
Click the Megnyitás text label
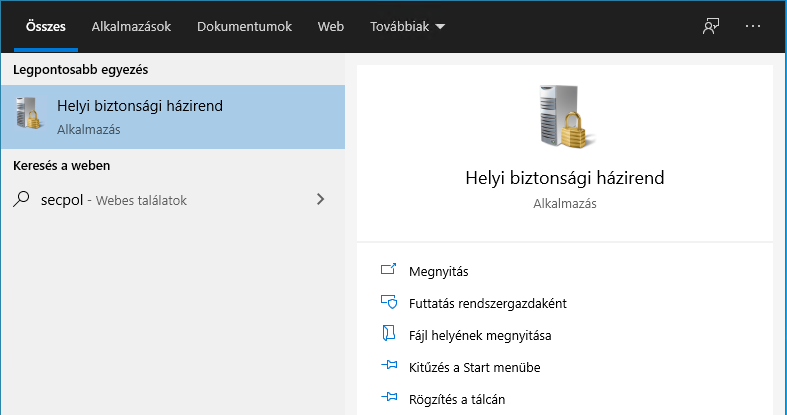point(438,271)
